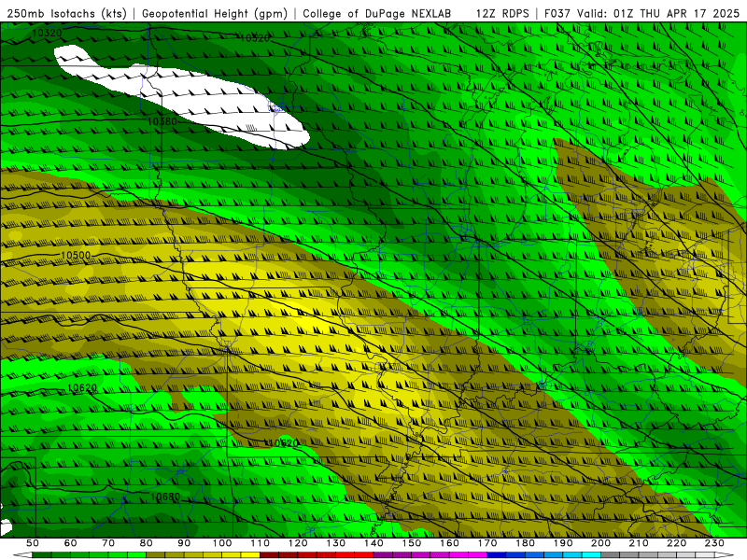Click the right arrowhead of the color bar

click(725, 554)
